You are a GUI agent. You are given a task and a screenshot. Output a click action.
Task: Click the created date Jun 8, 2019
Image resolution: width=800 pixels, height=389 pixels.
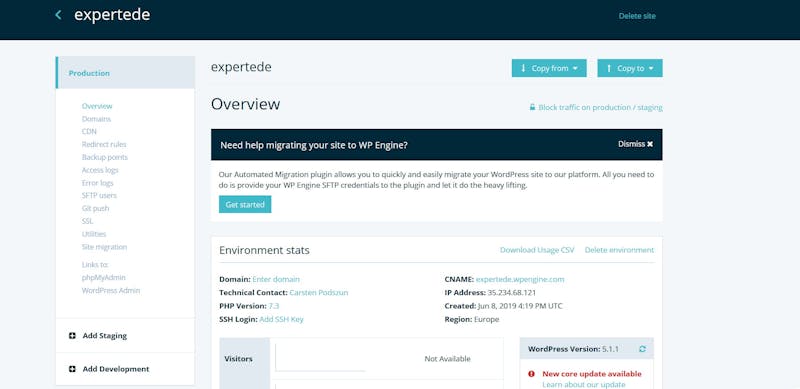coord(520,306)
